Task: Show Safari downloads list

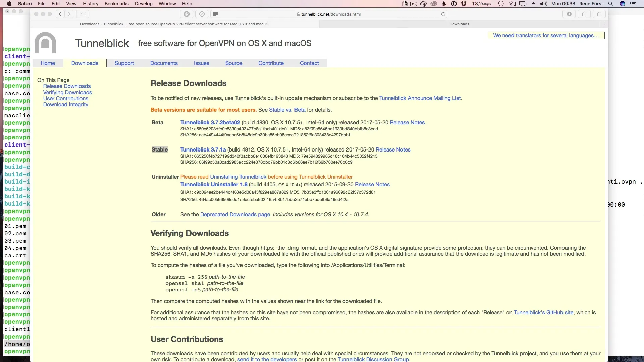Action: pyautogui.click(x=569, y=14)
